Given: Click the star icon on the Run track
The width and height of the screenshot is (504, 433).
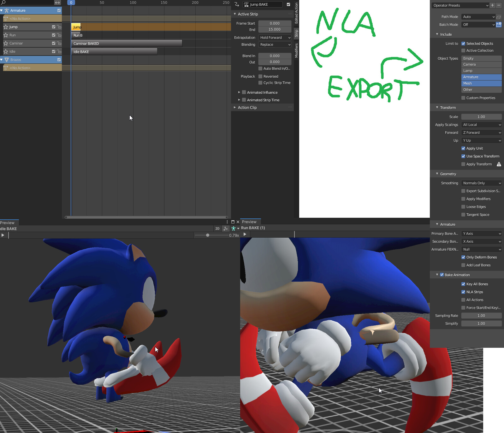Looking at the screenshot, I should tap(6, 35).
